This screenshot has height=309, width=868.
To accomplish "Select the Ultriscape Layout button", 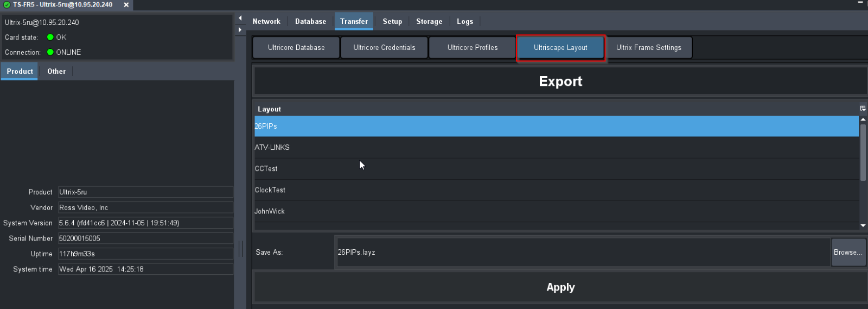I will 560,47.
